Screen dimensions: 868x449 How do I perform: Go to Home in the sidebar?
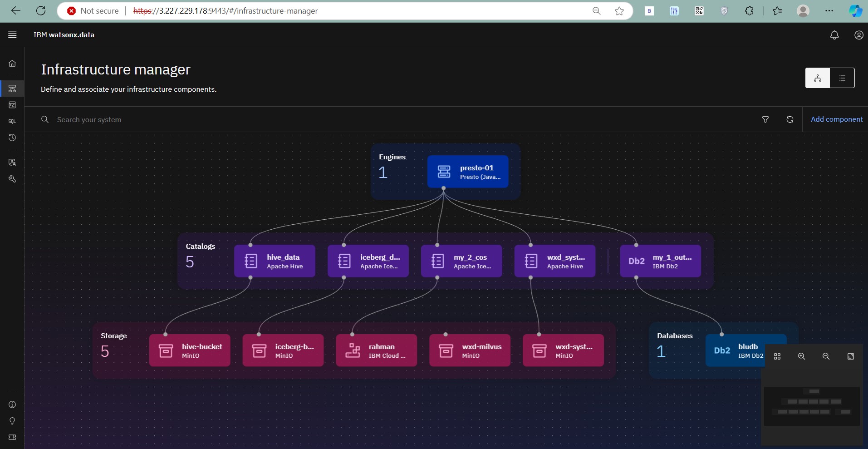(12, 64)
